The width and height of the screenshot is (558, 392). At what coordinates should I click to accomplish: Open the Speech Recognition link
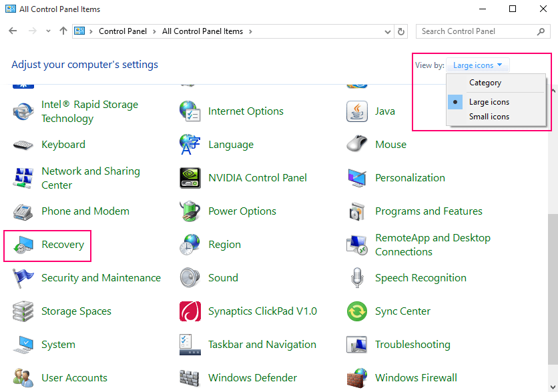point(421,277)
